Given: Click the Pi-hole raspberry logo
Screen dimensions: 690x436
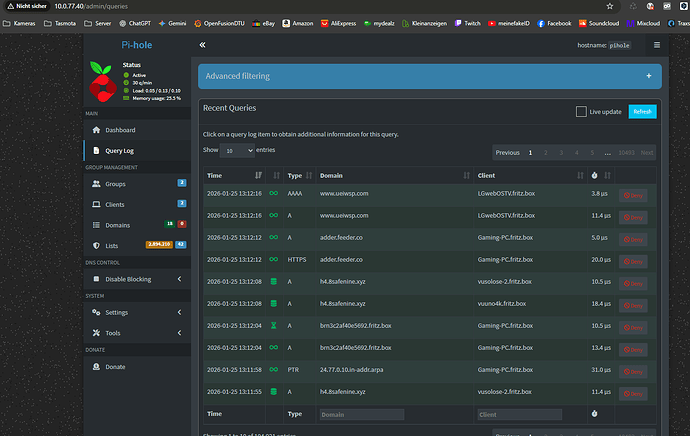Looking at the screenshot, I should (103, 82).
